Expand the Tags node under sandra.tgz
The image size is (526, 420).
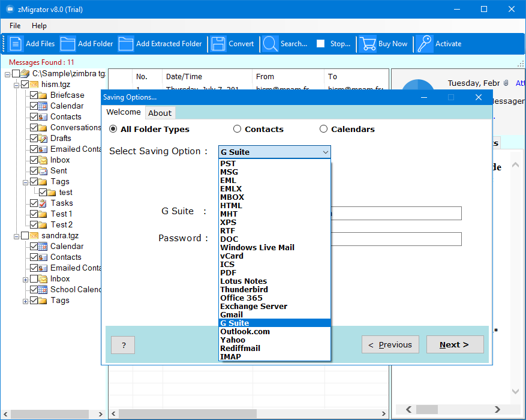coord(25,301)
